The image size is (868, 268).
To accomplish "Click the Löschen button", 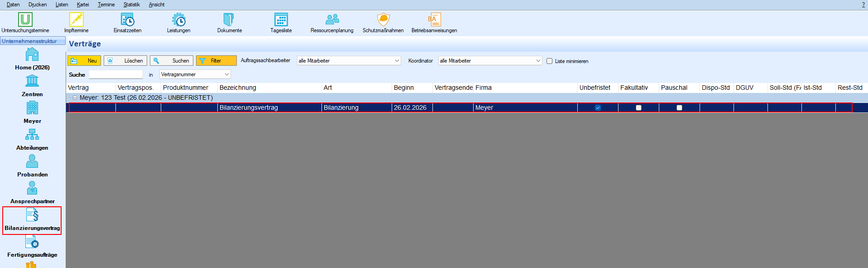I will click(125, 61).
